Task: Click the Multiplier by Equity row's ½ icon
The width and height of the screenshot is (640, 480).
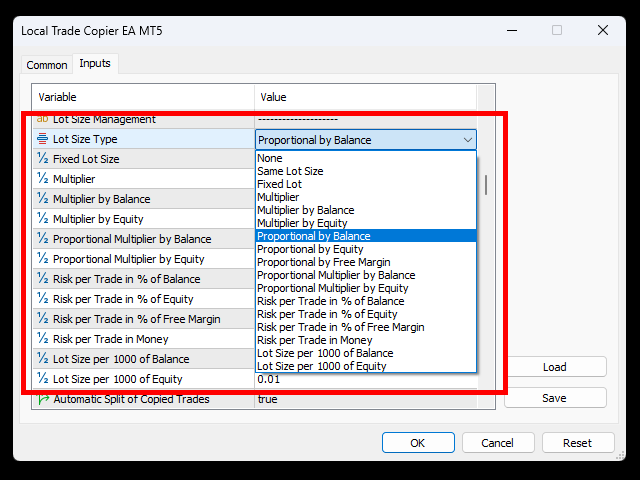Action: pos(43,218)
